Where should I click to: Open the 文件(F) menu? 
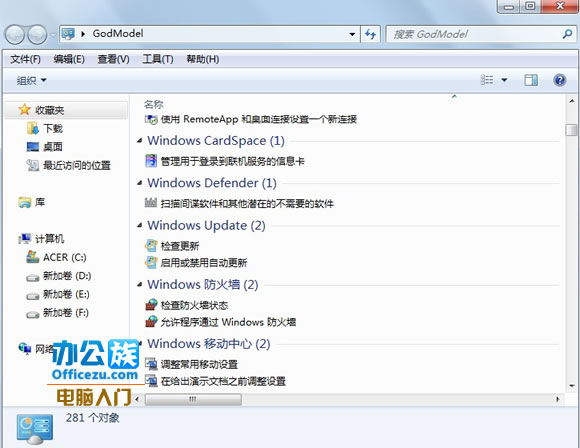click(25, 59)
